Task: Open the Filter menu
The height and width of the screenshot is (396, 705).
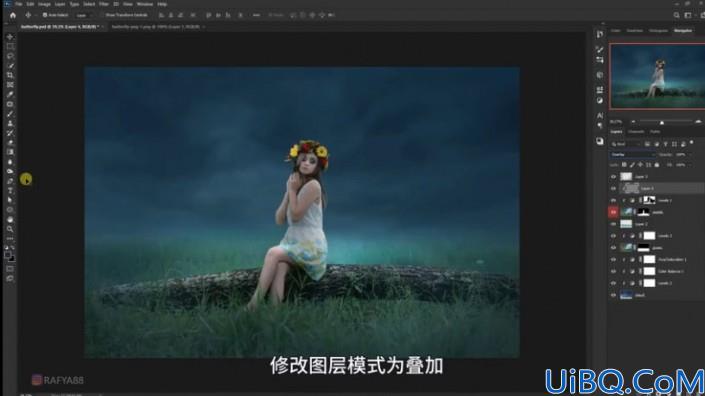Action: point(104,4)
